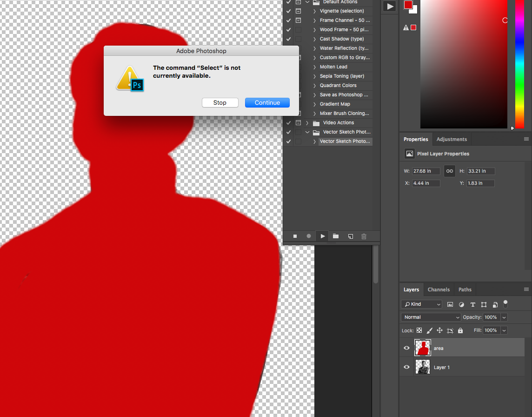Screen dimensions: 532x417
Task: Toggle dialog control for Frame Channel action
Action: 298,20
